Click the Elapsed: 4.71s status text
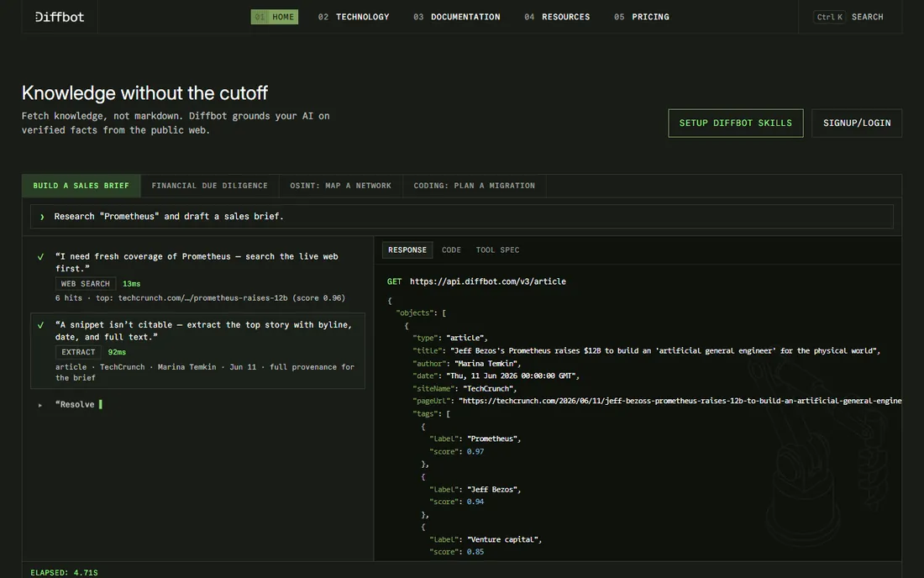 [64, 573]
